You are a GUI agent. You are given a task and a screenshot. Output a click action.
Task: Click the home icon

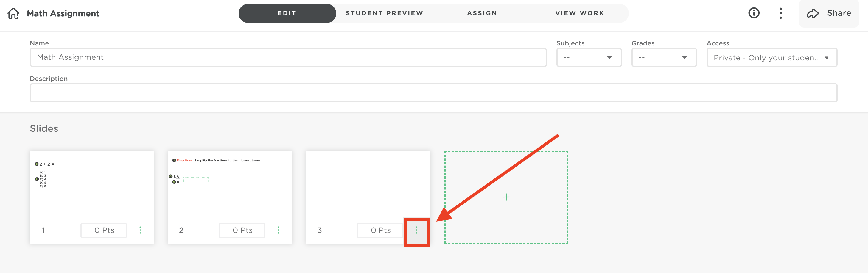[13, 13]
